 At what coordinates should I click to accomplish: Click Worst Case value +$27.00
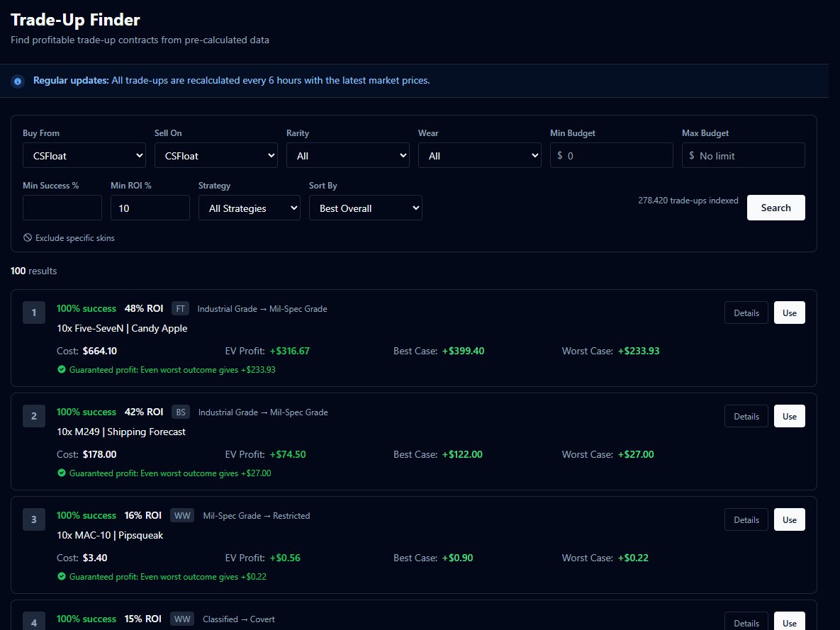coord(636,454)
